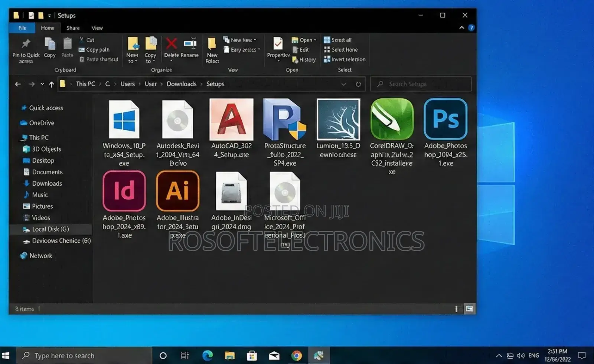Image resolution: width=594 pixels, height=364 pixels.
Task: Select OneDrive in navigation pane
Action: [37, 123]
